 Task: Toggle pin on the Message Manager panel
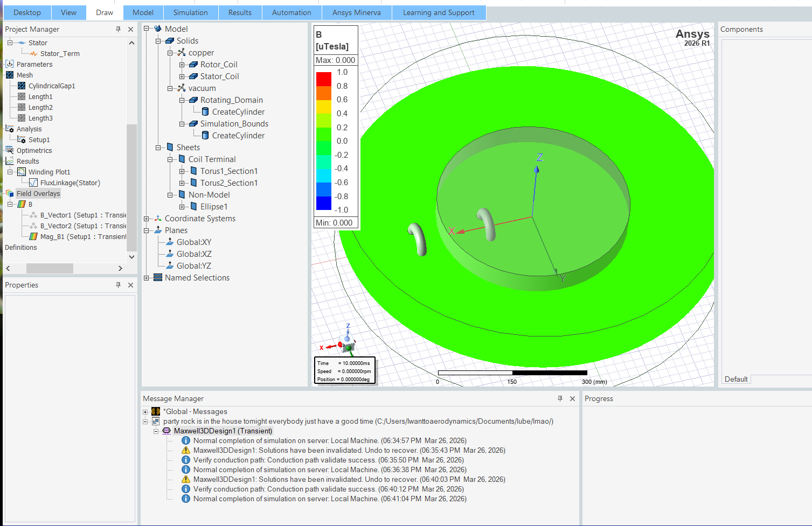tap(560, 398)
